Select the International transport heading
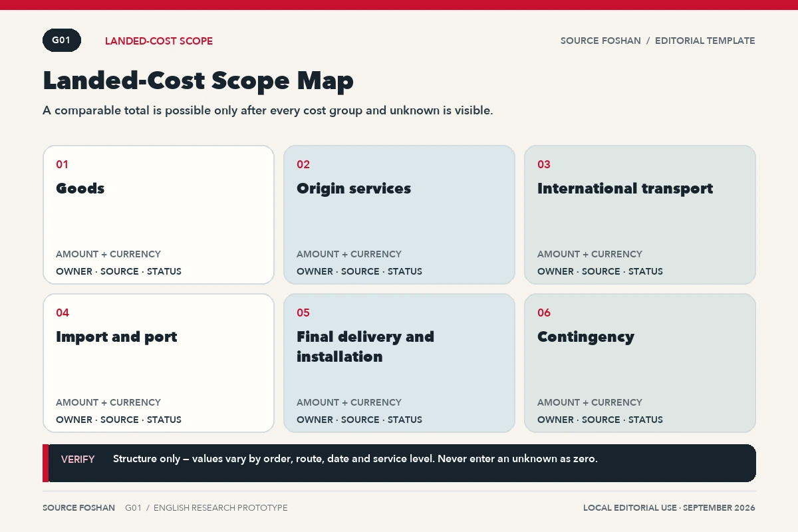The height and width of the screenshot is (532, 798). point(625,188)
